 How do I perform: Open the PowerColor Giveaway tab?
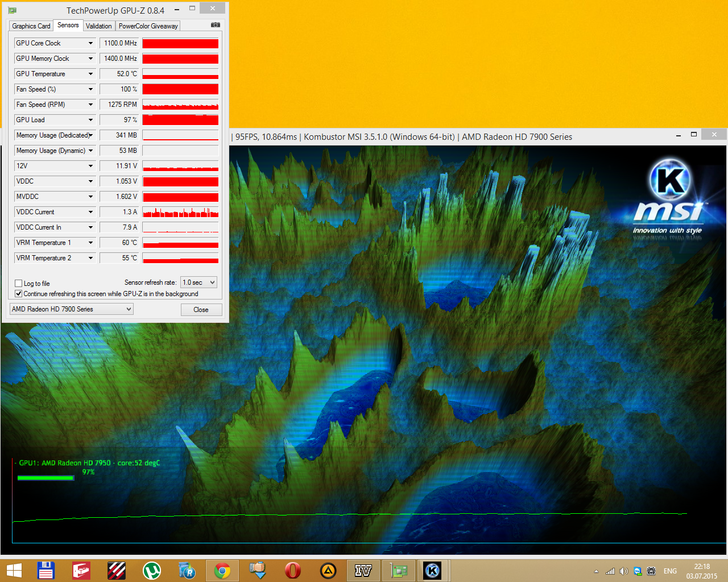[x=148, y=26]
